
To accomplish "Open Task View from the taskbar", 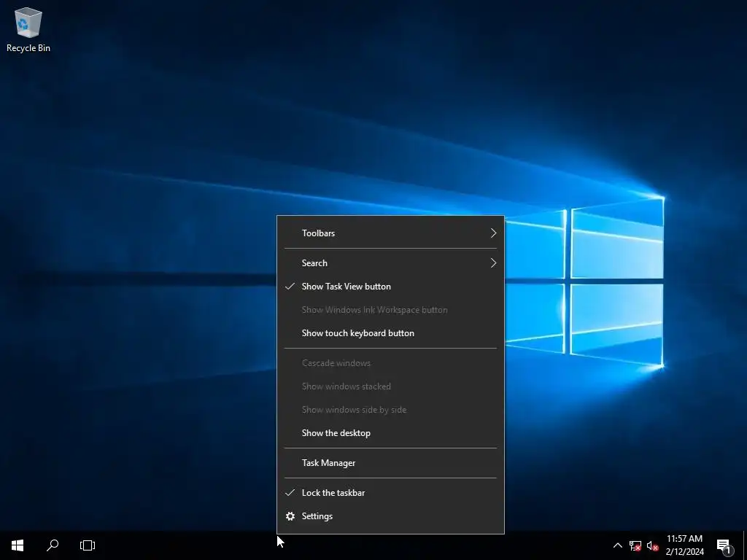I will point(88,545).
